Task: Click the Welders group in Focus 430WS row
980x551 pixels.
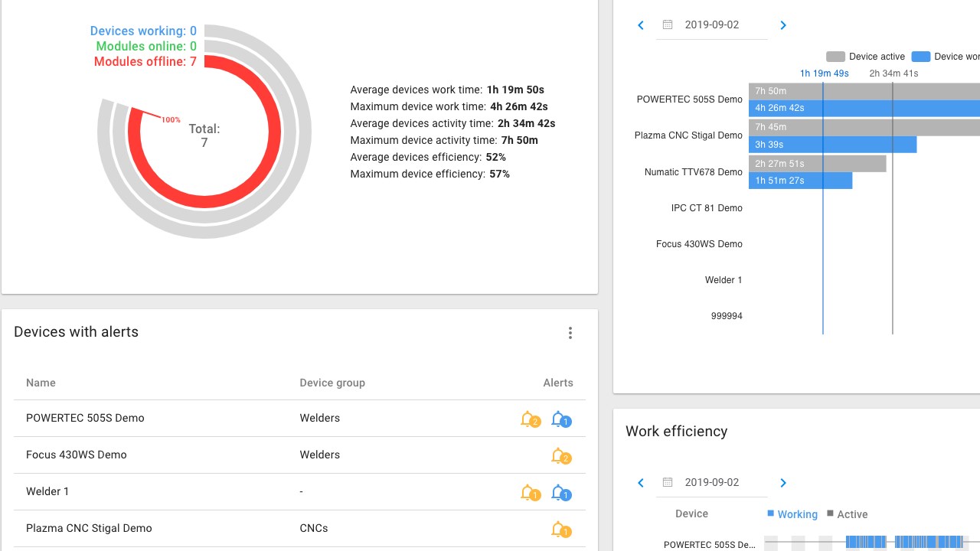Action: tap(320, 455)
